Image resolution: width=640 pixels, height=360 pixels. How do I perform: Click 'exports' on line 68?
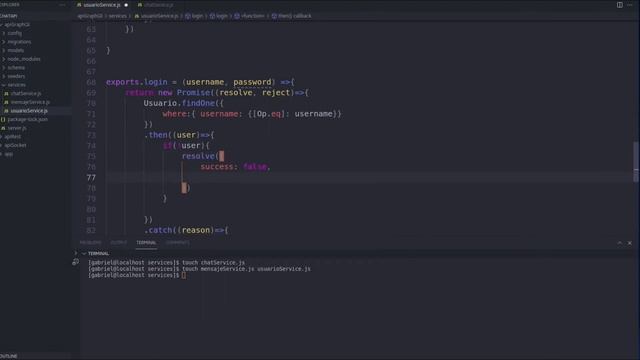(x=122, y=82)
